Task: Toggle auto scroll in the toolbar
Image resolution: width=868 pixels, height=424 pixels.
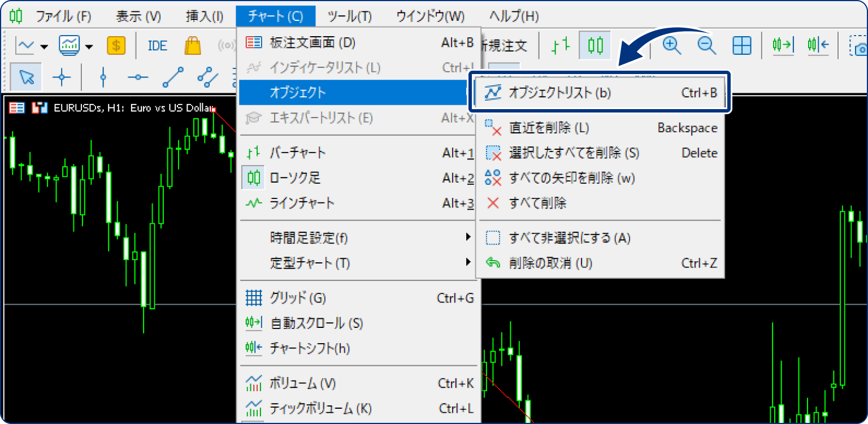Action: coord(782,45)
